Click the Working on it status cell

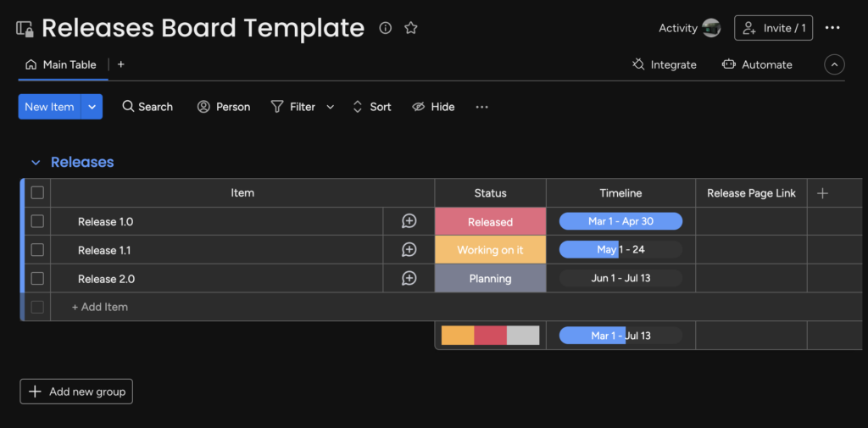coord(490,250)
